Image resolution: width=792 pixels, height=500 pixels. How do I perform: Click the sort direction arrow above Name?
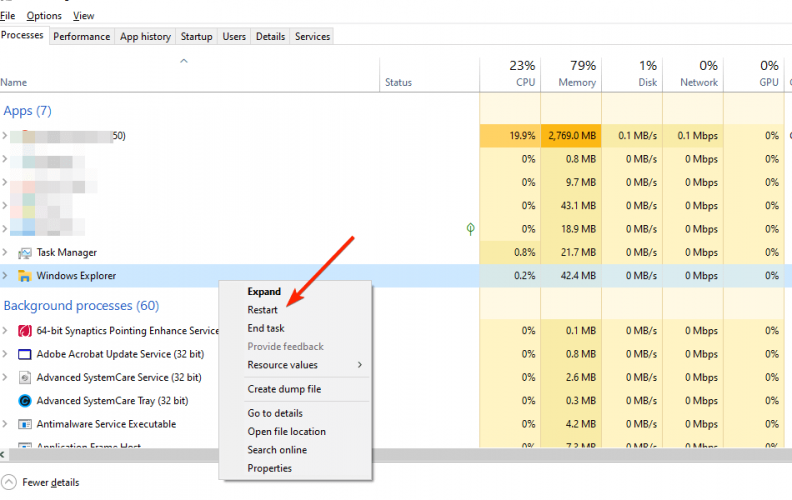pos(184,61)
